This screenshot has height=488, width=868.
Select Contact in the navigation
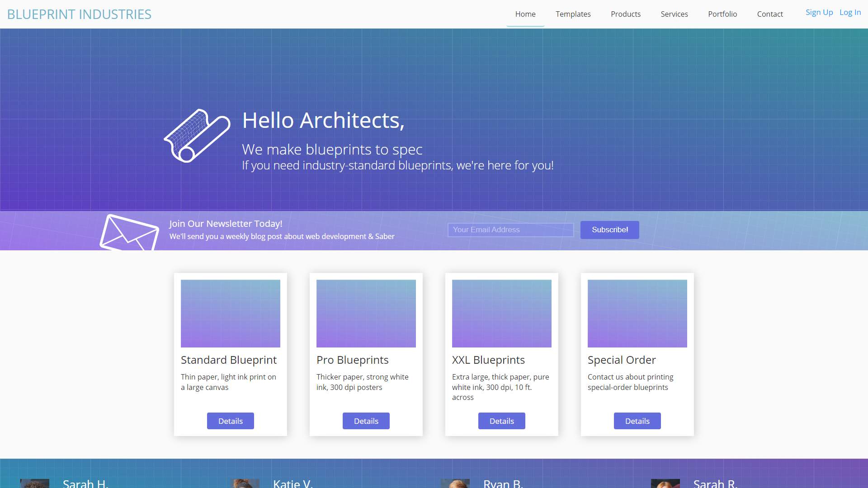[770, 14]
